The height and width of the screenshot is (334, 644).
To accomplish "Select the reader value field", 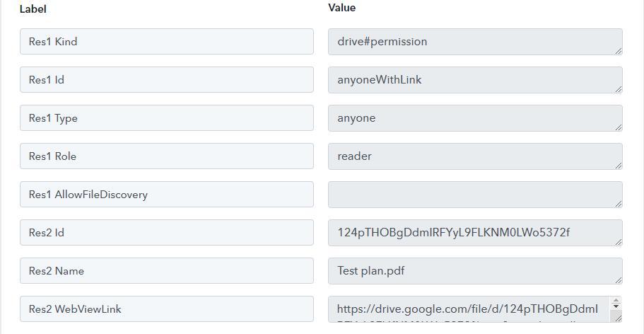I will 475,156.
